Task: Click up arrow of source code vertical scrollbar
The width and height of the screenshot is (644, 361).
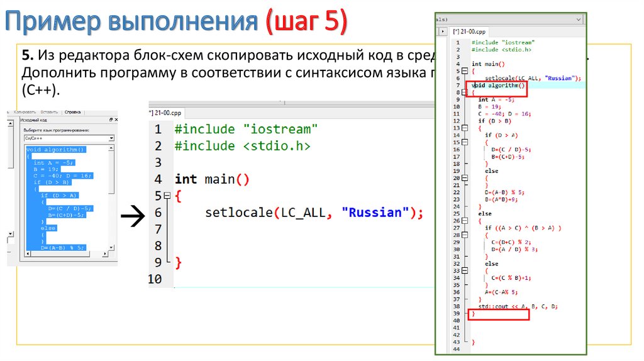Action: tap(111, 148)
